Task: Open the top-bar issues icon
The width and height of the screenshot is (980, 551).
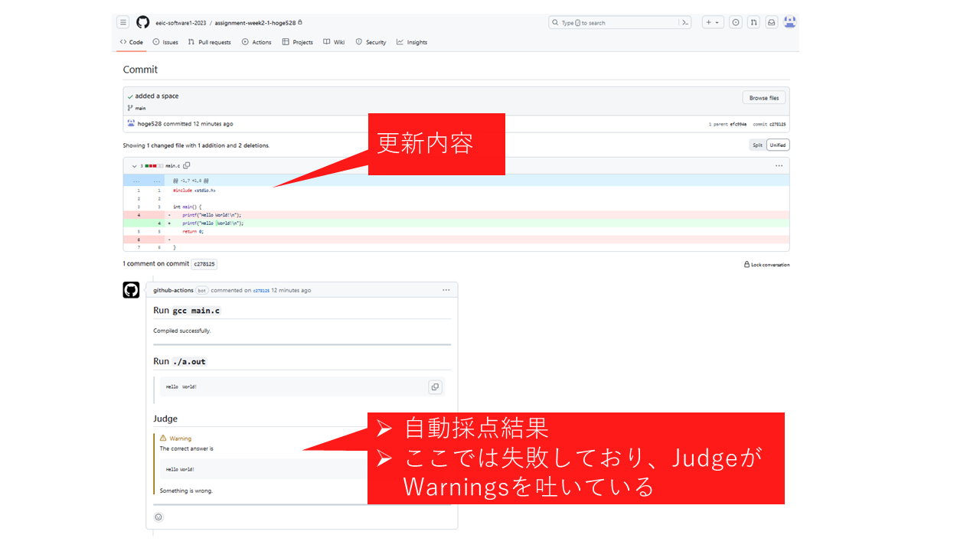Action: 735,22
